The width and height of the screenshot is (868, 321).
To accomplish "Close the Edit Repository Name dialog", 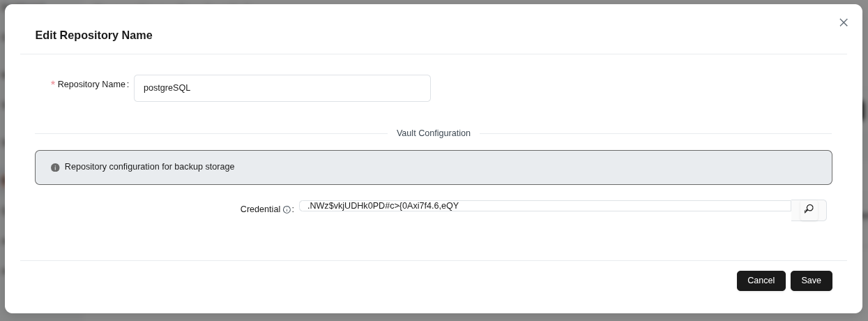I will click(x=844, y=22).
